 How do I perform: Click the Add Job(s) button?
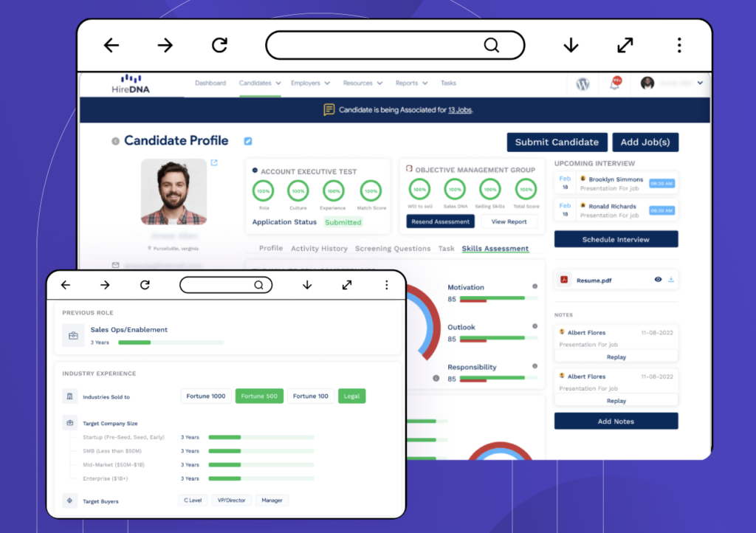(x=645, y=142)
